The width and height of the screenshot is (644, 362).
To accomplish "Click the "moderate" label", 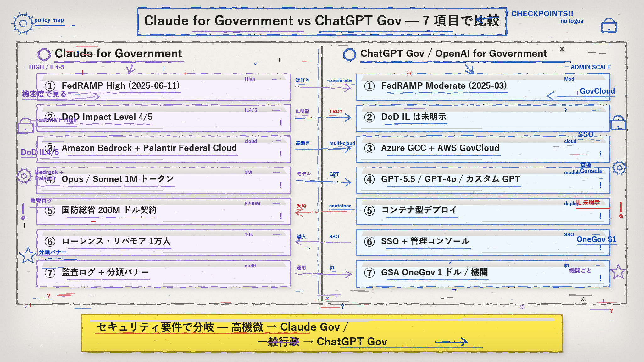I will [x=341, y=80].
